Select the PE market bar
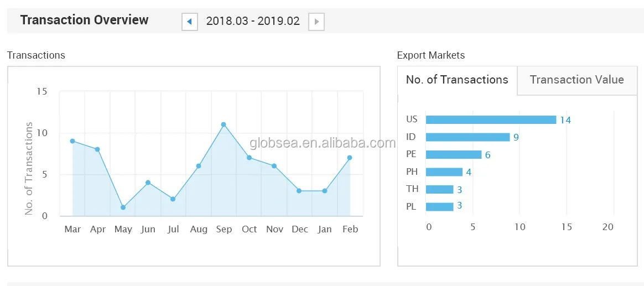Viewport: 644px width, 286px height. [x=454, y=155]
